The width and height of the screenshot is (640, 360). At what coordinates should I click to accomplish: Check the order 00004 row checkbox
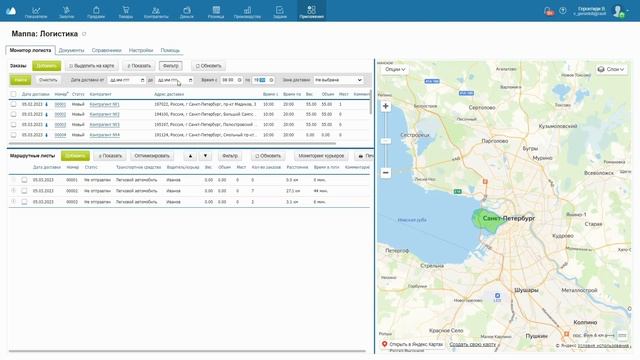coord(13,135)
